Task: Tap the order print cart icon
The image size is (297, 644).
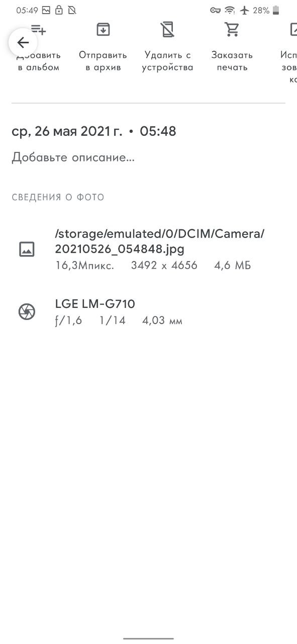Action: (x=232, y=30)
